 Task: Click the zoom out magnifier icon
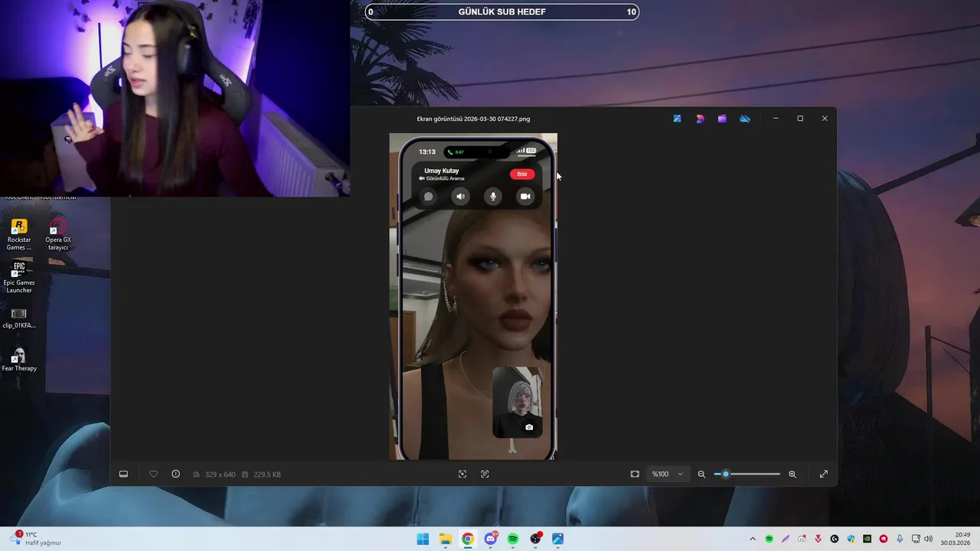701,474
